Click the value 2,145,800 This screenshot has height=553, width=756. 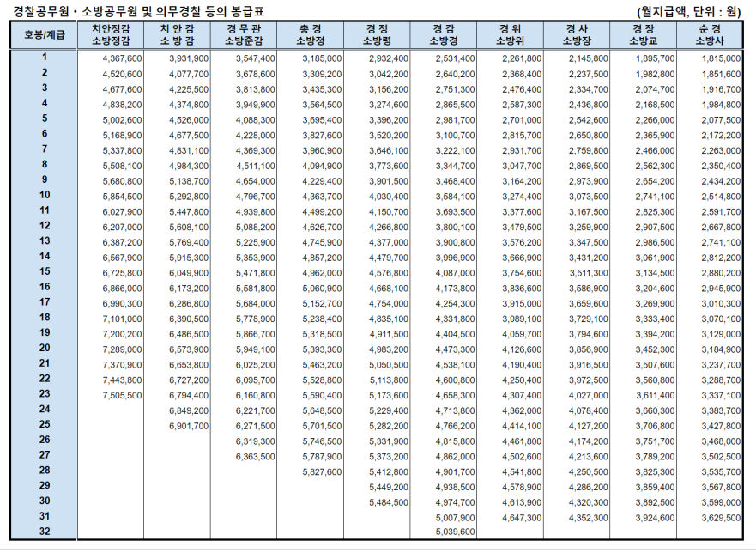(588, 59)
